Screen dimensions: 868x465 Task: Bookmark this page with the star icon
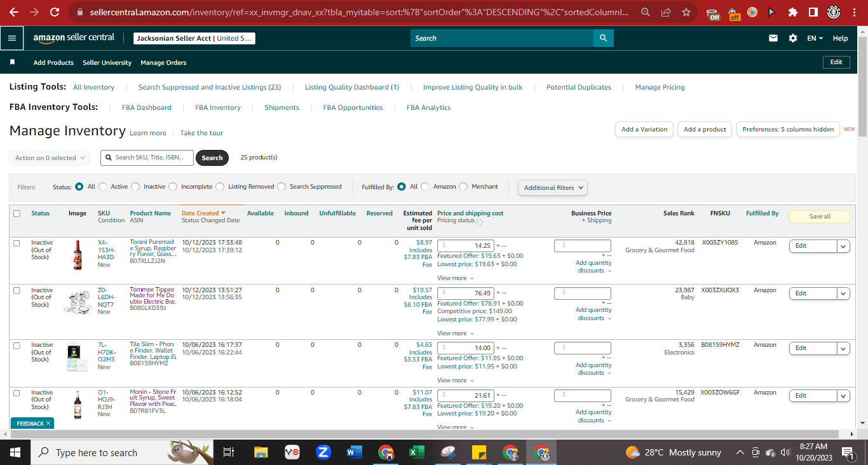pyautogui.click(x=686, y=12)
